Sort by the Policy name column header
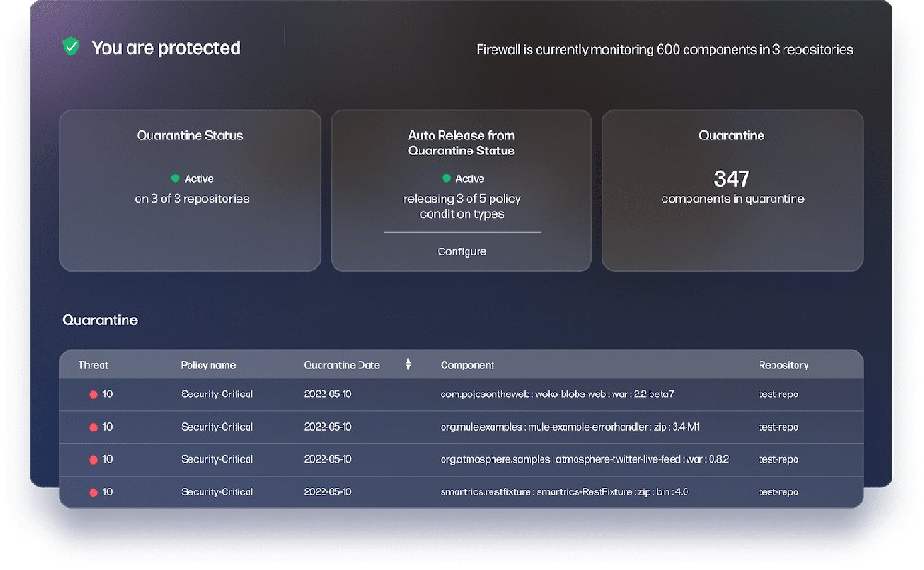Screen dimensions: 924x570 [208, 365]
